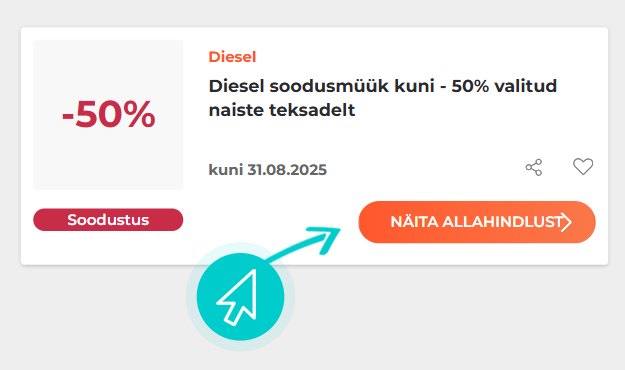Click the grey page background below card

438,319
